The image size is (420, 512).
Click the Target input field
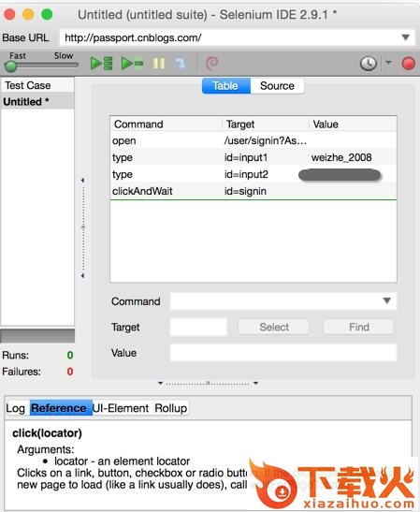point(198,327)
